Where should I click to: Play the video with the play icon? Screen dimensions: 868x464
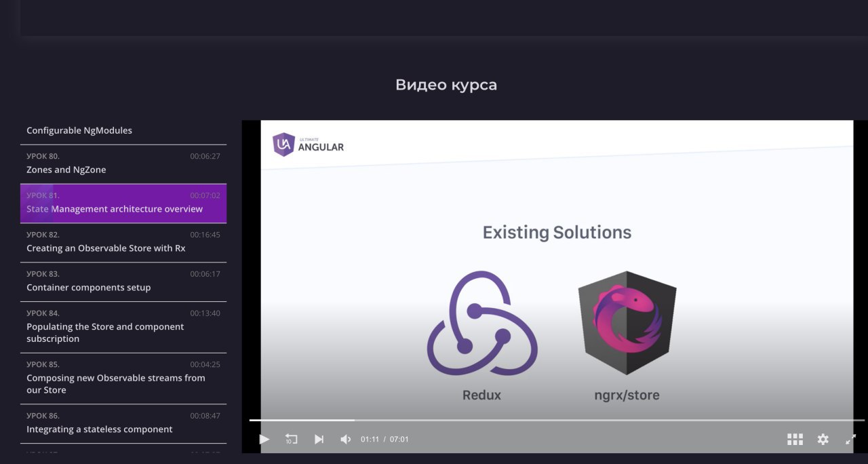[264, 440]
